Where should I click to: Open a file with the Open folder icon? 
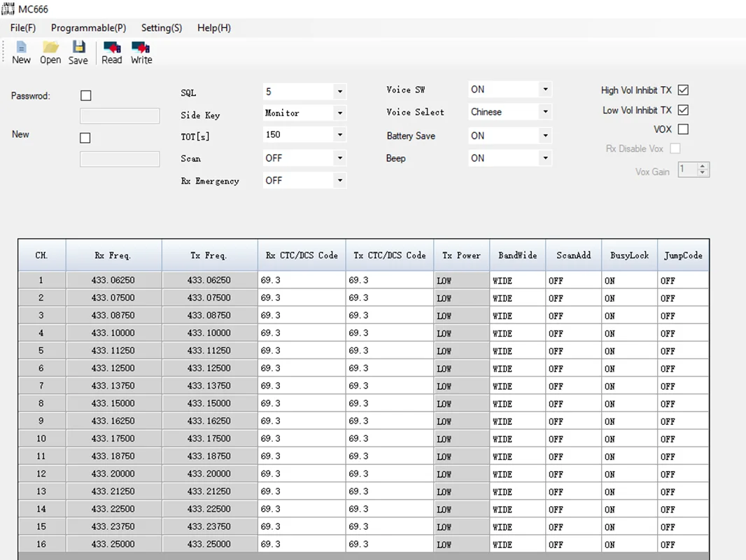click(50, 52)
